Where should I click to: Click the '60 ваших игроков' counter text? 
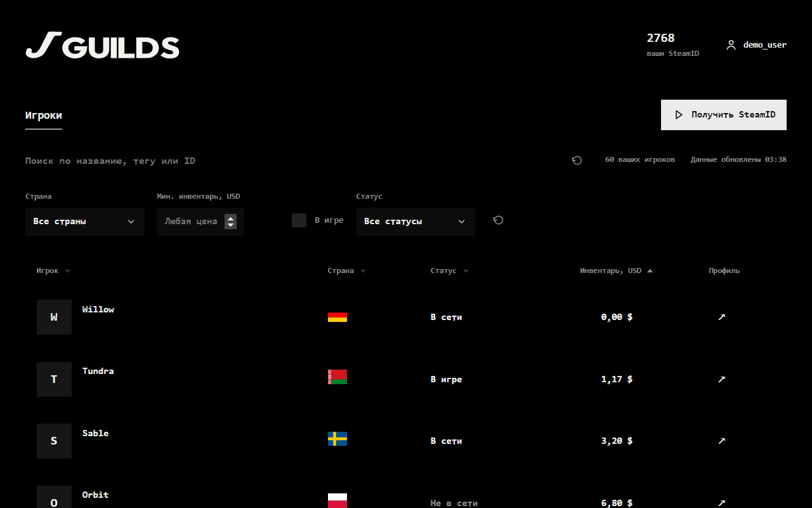tap(640, 159)
